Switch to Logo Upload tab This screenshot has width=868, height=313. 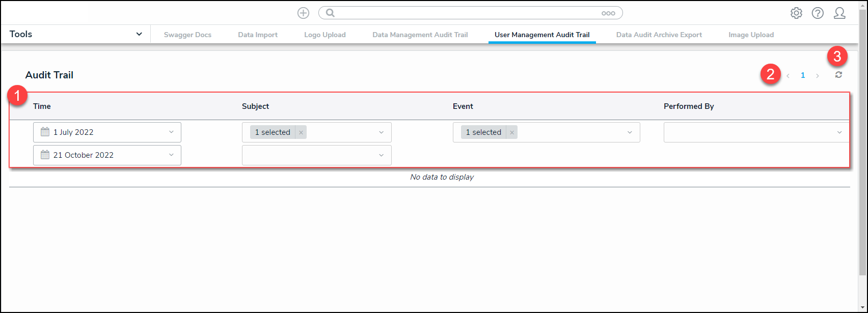click(x=325, y=35)
